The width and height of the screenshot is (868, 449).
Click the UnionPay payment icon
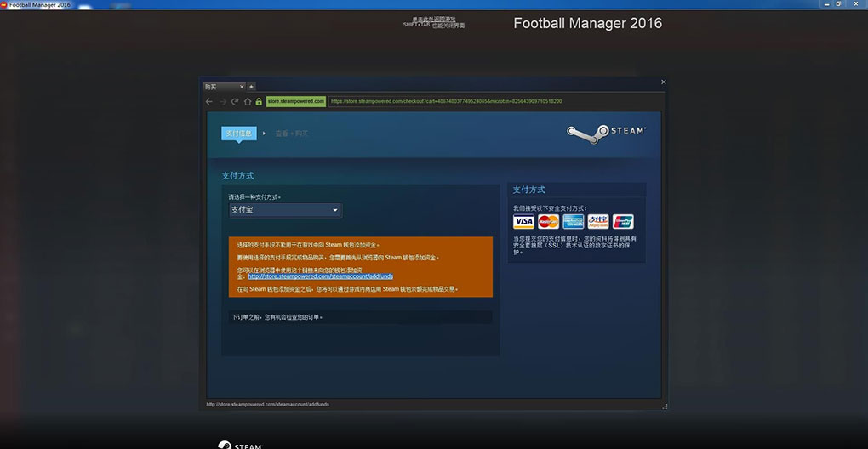[623, 222]
